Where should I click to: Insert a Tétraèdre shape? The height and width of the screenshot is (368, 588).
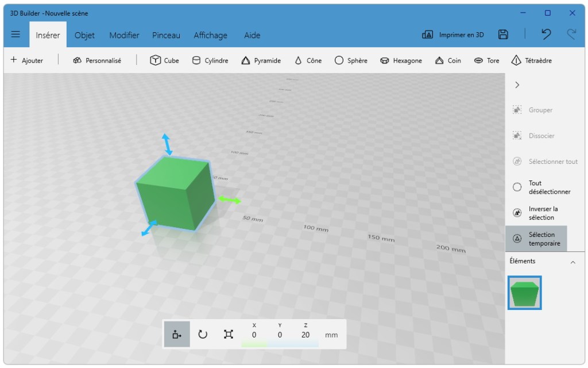(531, 60)
